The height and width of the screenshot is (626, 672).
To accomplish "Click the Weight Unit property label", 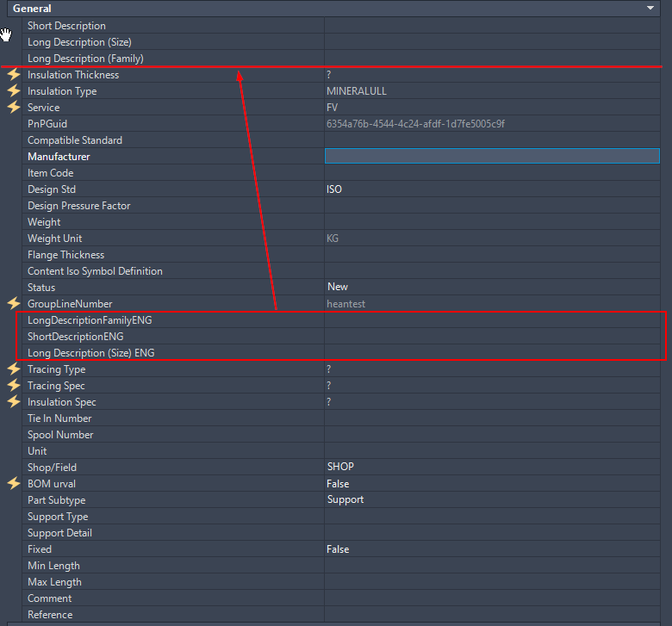I will (55, 239).
